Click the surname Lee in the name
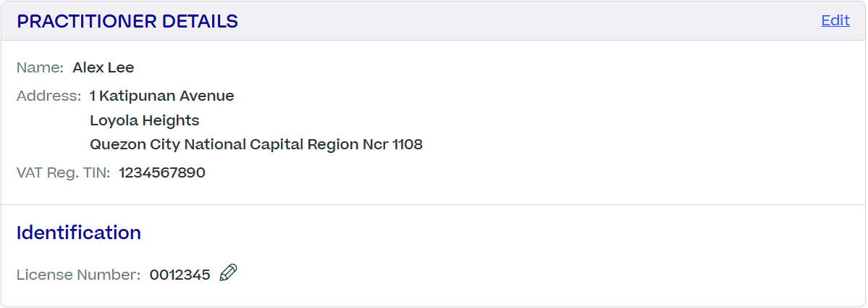 click(122, 67)
